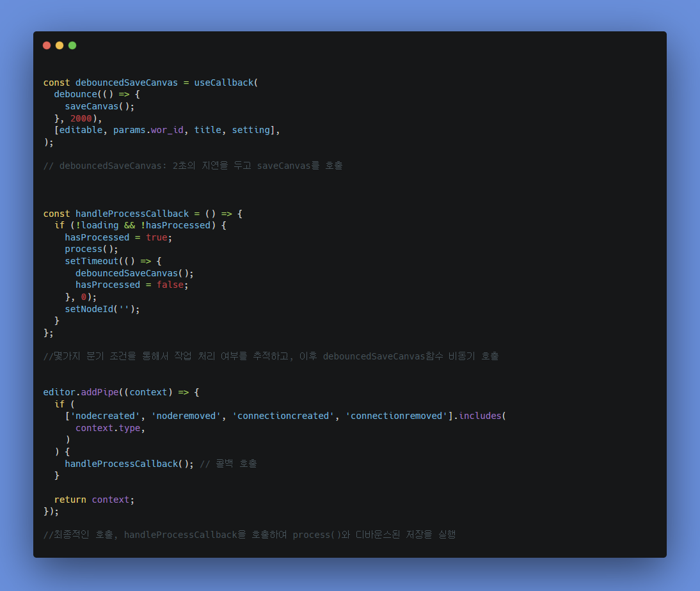
Task: Click the string 'noderemoved' in the array
Action: coord(186,416)
